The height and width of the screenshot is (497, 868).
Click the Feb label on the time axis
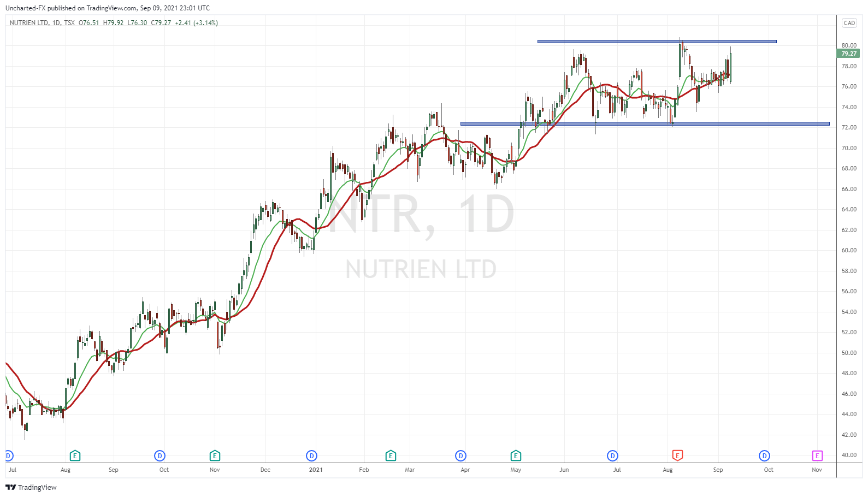[x=364, y=470]
